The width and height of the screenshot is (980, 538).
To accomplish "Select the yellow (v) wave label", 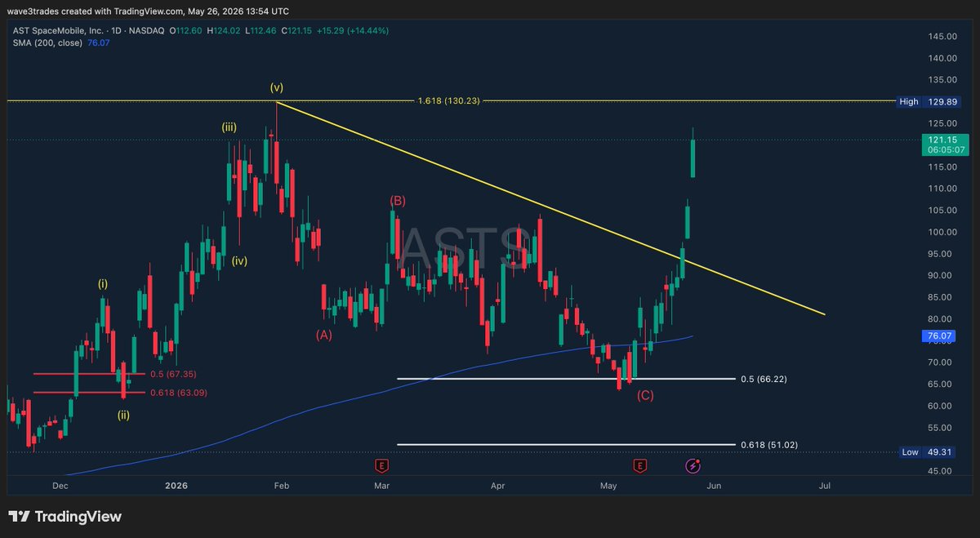I will point(277,86).
